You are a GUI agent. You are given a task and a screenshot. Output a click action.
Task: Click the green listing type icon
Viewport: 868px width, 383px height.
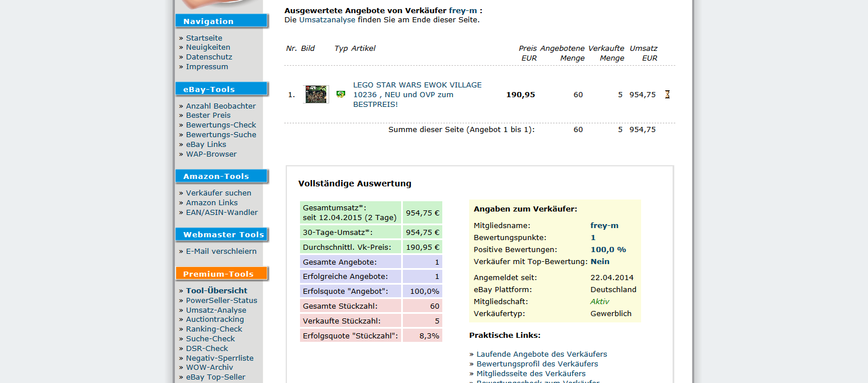[x=341, y=94]
